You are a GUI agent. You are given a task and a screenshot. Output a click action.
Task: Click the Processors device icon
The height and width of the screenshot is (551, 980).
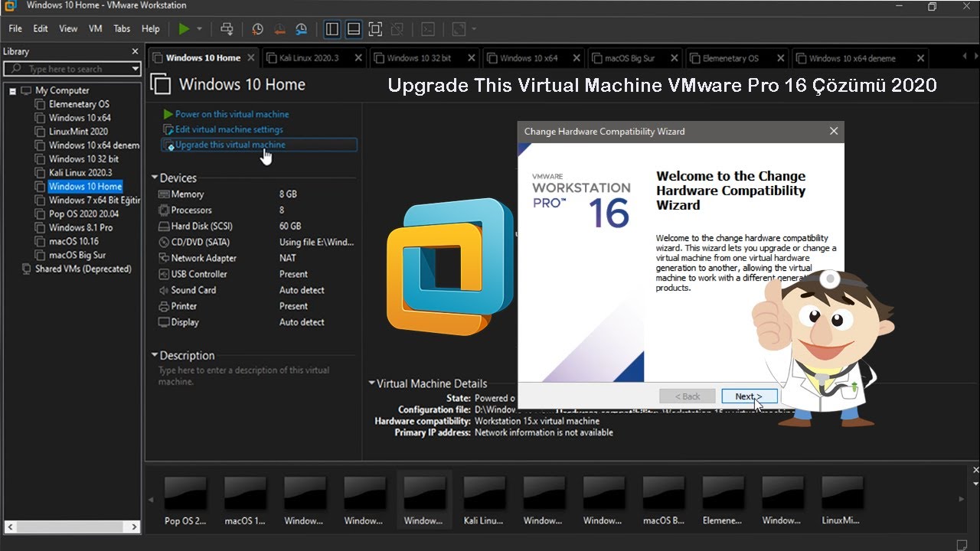(x=163, y=210)
